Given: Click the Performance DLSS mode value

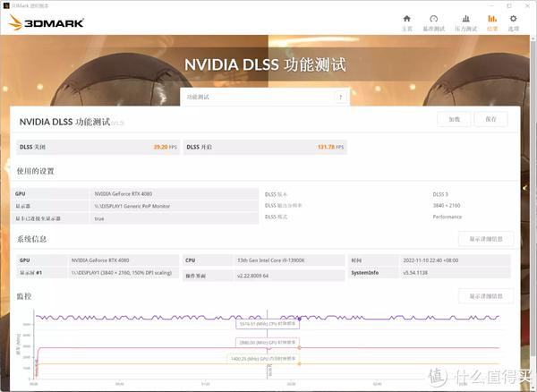Looking at the screenshot, I should (447, 217).
